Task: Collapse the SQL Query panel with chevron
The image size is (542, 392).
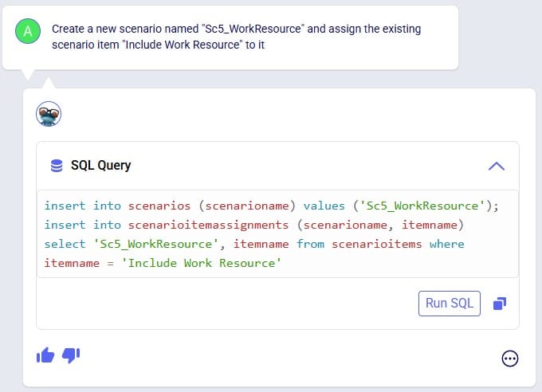Action: point(497,167)
